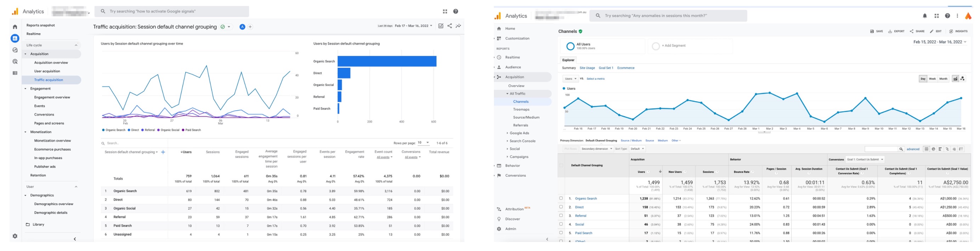Click the advanced filter link
980x251 pixels.
[x=913, y=149]
